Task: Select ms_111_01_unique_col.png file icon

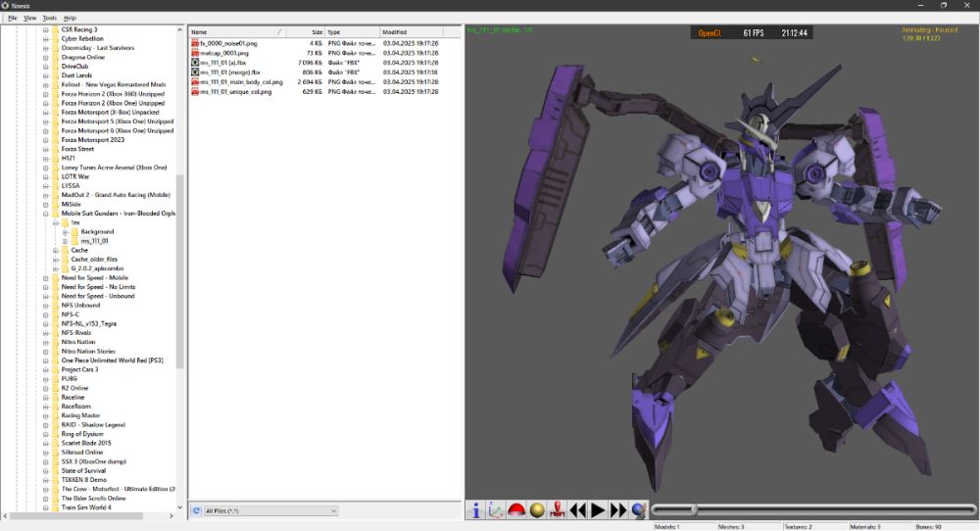Action: pos(195,91)
